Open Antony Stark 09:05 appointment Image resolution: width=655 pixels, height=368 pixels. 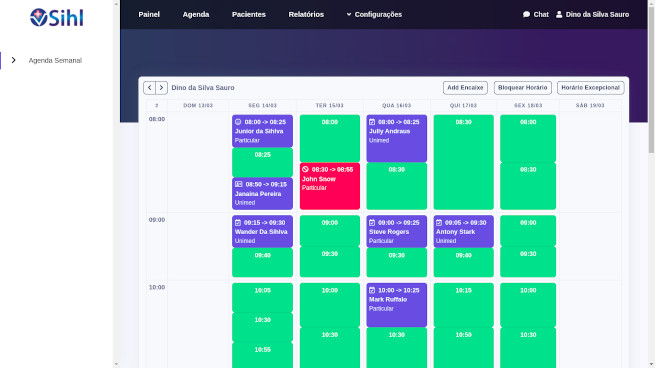point(463,231)
